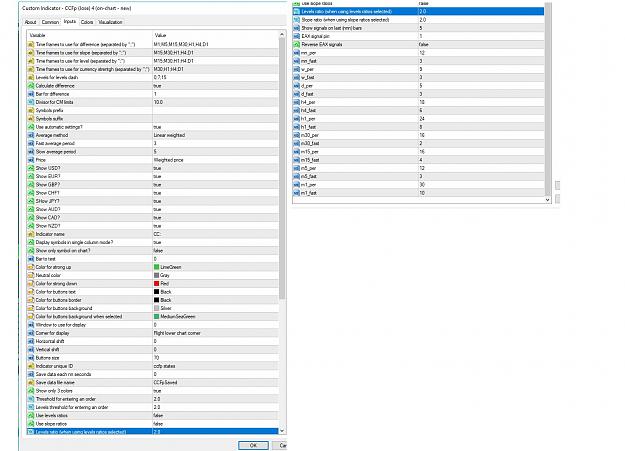Toggle 'Show only symbol on chart?' false value
Screen dimensions: 625x451
215,250
